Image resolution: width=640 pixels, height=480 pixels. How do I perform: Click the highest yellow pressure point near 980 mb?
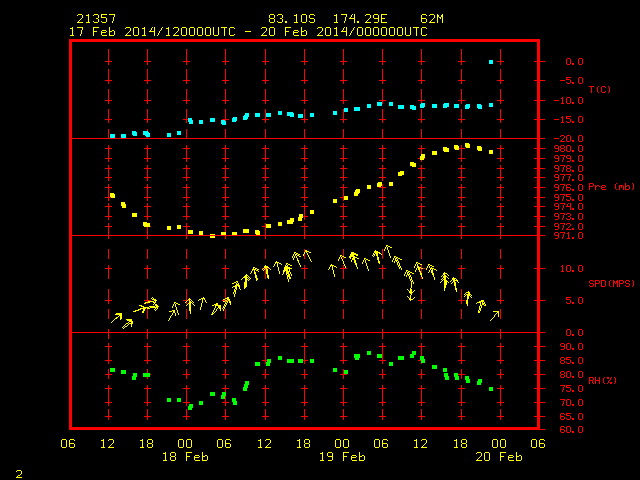point(467,146)
